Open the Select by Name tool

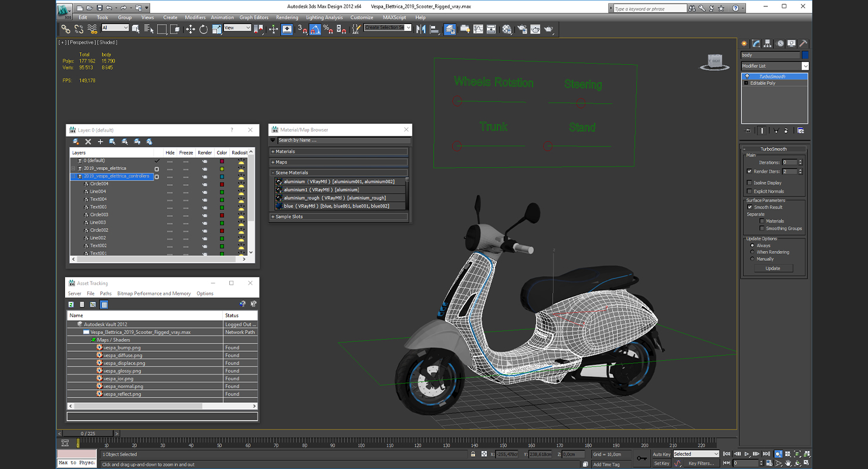tap(148, 29)
